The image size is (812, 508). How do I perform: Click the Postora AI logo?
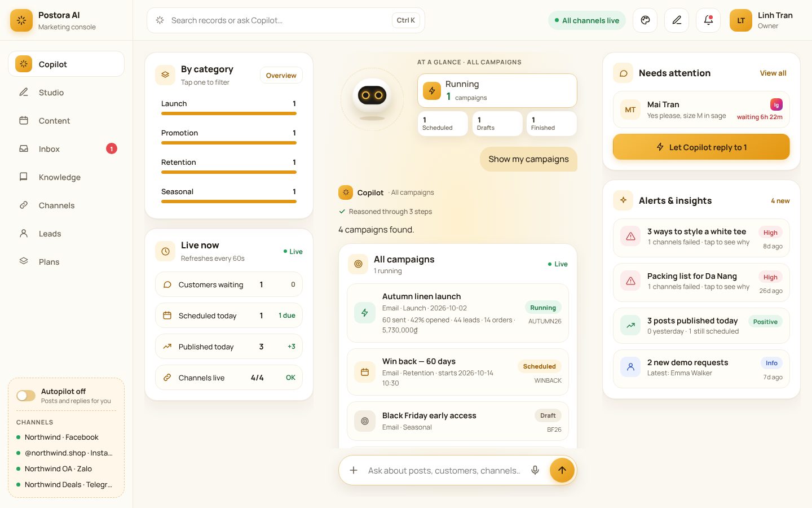tap(21, 20)
